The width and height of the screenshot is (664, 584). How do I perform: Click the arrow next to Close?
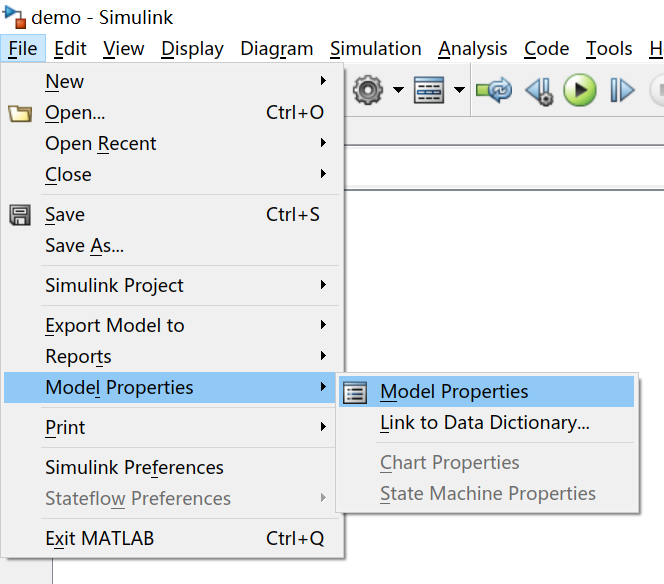323,174
